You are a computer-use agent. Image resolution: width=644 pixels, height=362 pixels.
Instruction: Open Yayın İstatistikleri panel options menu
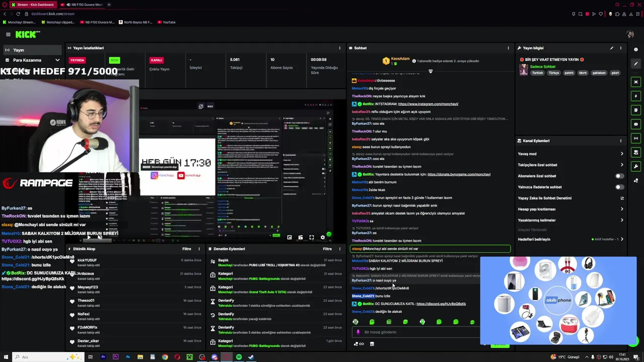coord(340,48)
